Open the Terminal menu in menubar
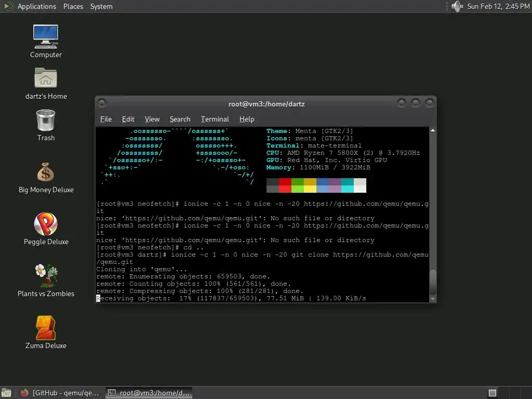This screenshot has width=532, height=399. pyautogui.click(x=215, y=119)
